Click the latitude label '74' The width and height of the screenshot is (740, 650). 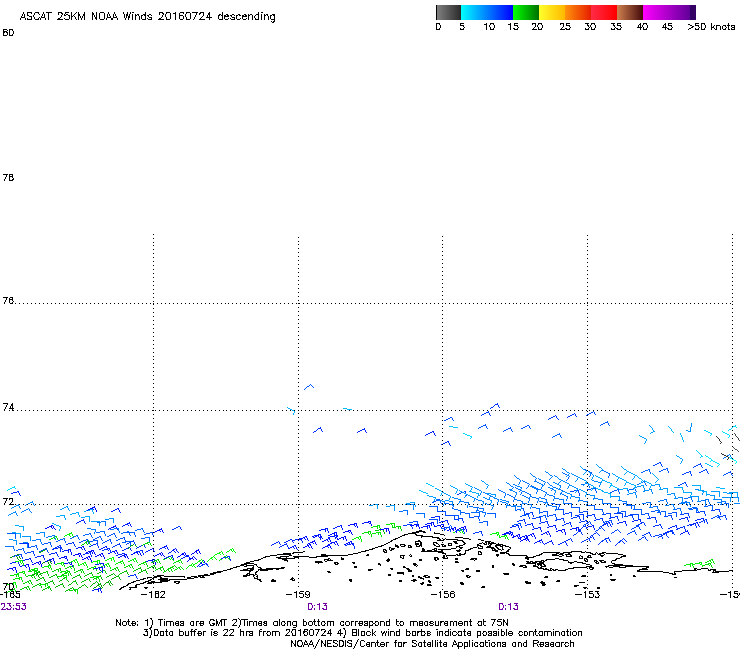(8, 407)
